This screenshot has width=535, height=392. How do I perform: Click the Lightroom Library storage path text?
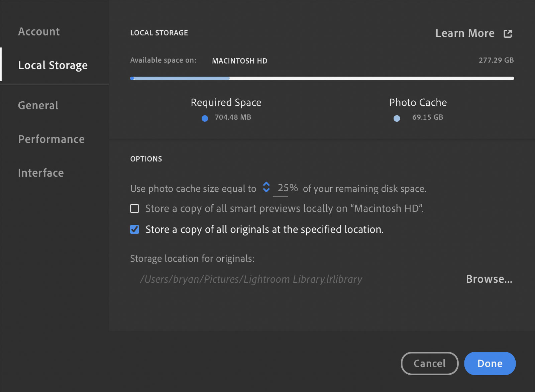point(251,279)
